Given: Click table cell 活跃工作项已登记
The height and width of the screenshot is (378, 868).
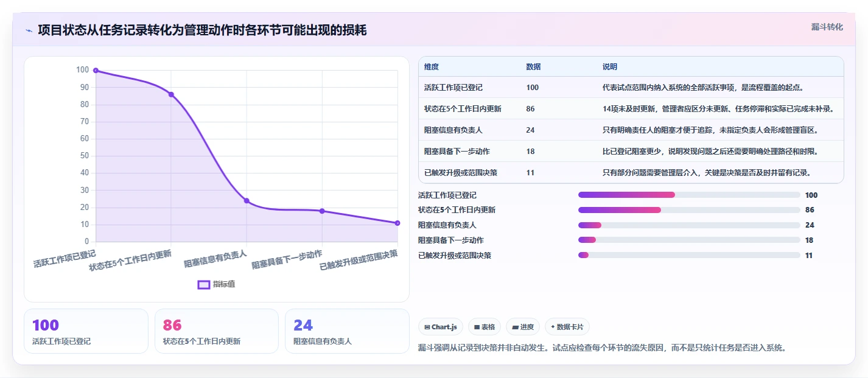Looking at the screenshot, I should [453, 88].
